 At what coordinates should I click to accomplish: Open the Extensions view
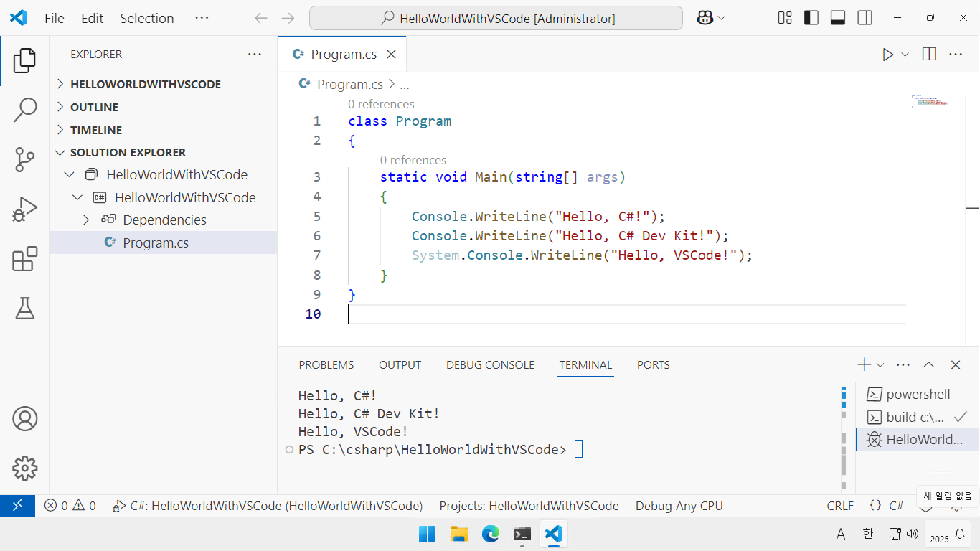point(24,259)
